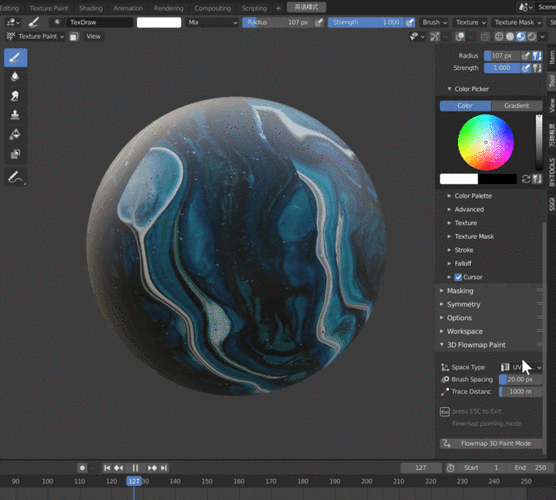Image resolution: width=556 pixels, height=500 pixels.
Task: Jump to the first frame
Action: coord(107,468)
